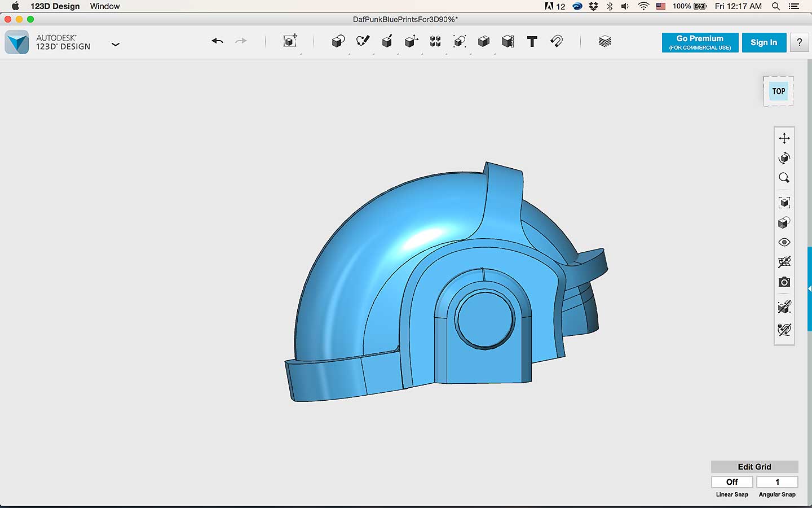Select the Zoom magnifier tool
812x508 pixels.
coord(784,178)
